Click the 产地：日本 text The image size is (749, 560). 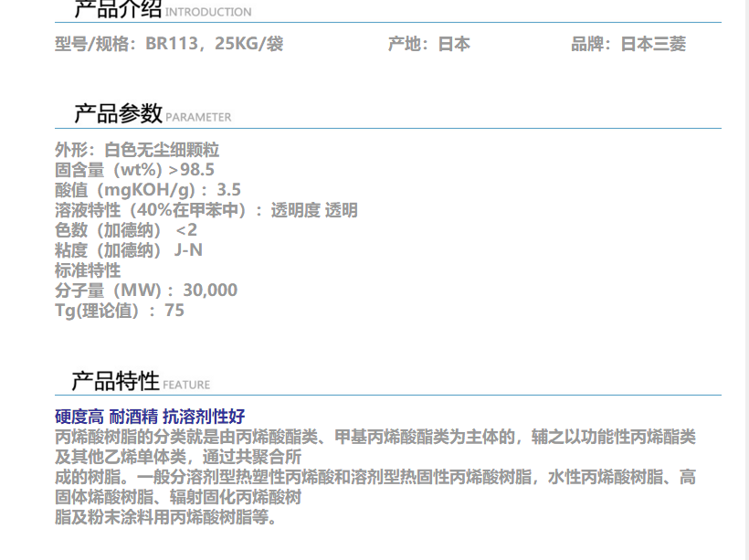(428, 44)
